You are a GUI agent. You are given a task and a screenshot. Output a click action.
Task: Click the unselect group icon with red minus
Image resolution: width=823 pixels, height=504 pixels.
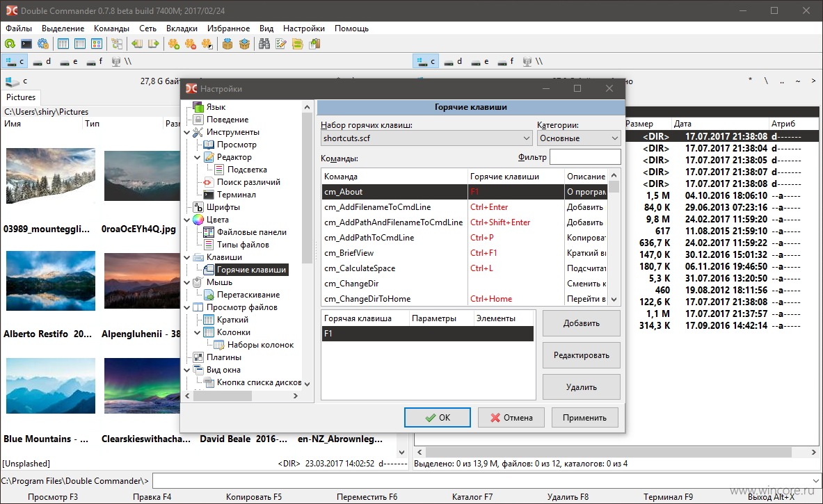point(191,44)
